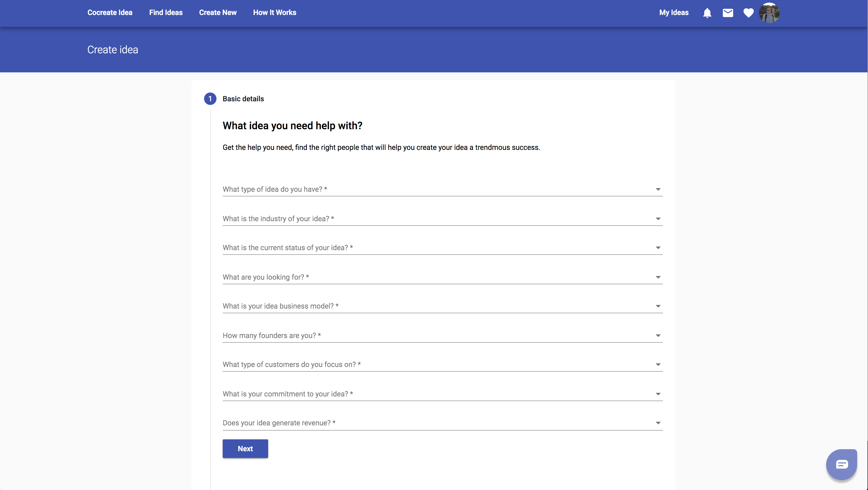Open the profile avatar picture
Screen dimensions: 868x490
770,13
